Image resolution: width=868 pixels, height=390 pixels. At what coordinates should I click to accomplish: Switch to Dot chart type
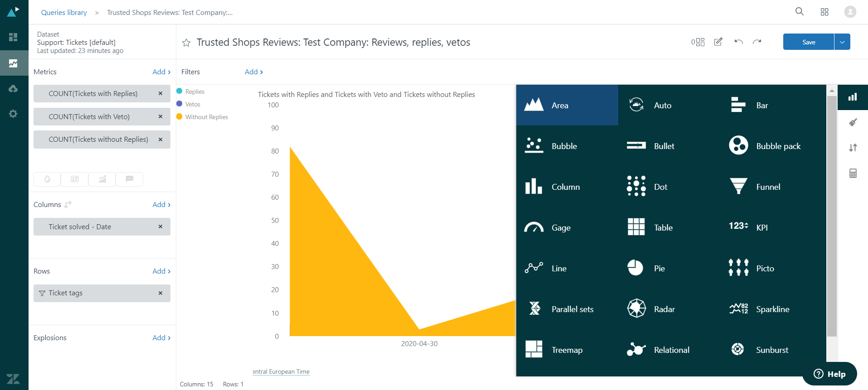pyautogui.click(x=669, y=187)
